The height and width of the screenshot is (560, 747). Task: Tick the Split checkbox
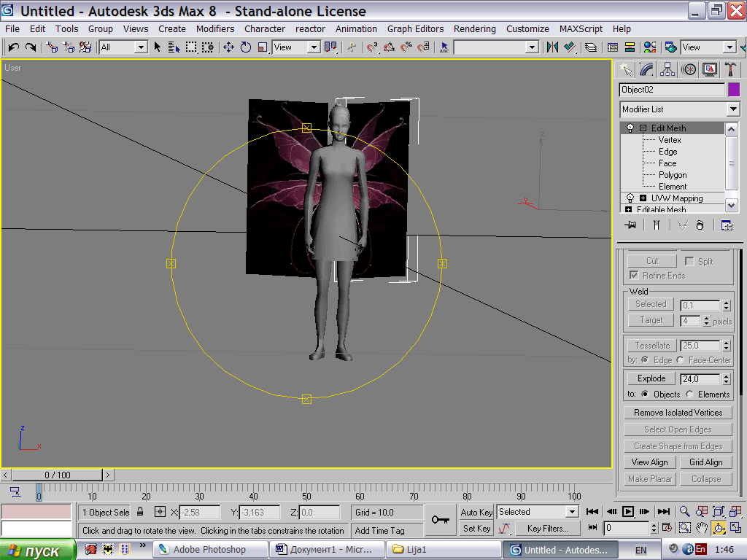(x=689, y=261)
